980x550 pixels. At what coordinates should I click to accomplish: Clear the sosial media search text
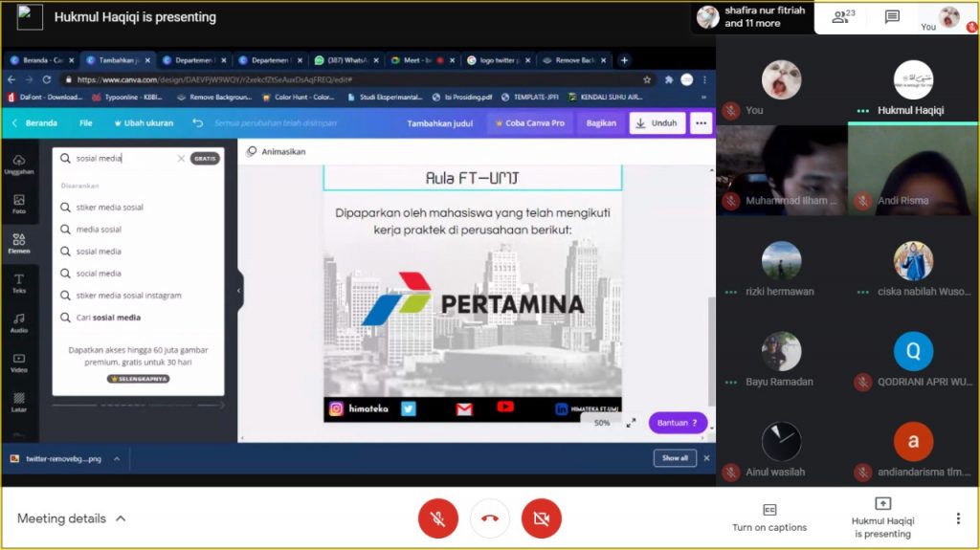point(181,158)
